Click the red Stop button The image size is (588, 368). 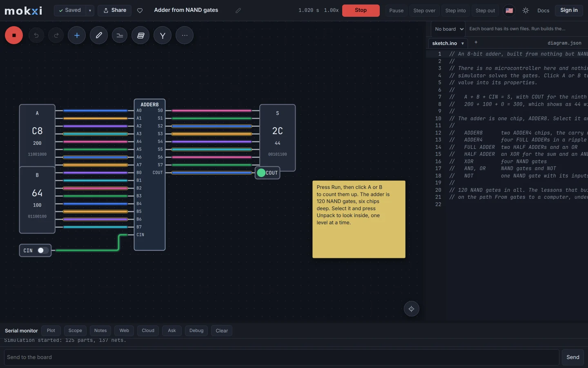[361, 10]
